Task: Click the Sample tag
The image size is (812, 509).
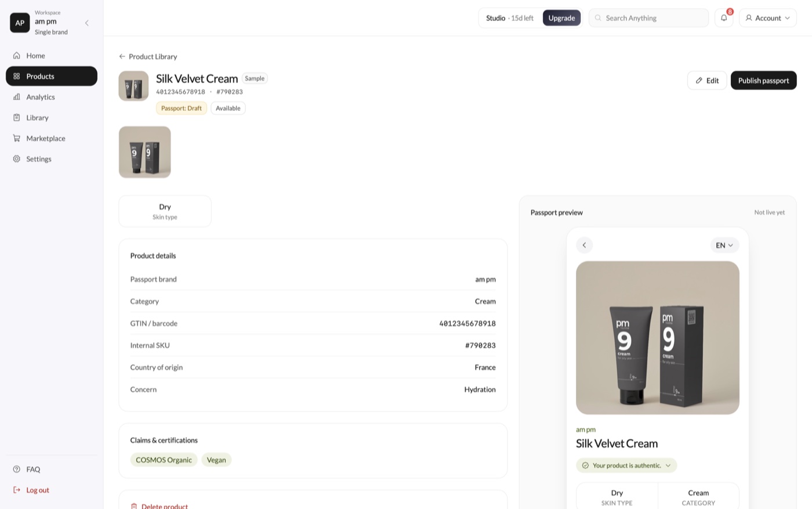Action: [x=255, y=78]
